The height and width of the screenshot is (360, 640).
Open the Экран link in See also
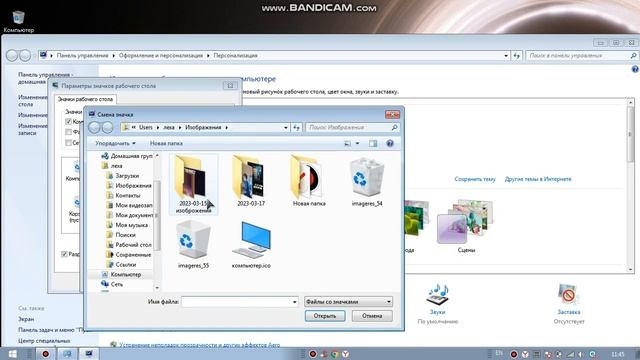coord(26,319)
